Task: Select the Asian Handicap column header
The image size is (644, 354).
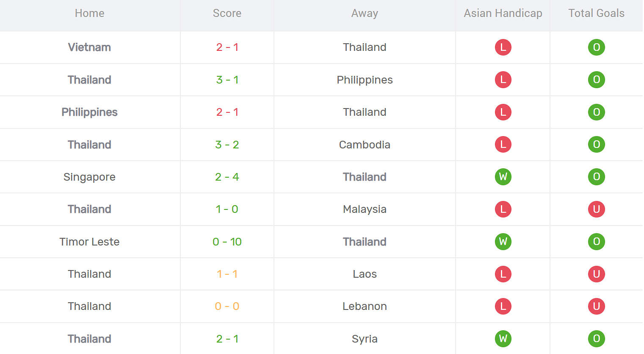Action: (x=503, y=14)
